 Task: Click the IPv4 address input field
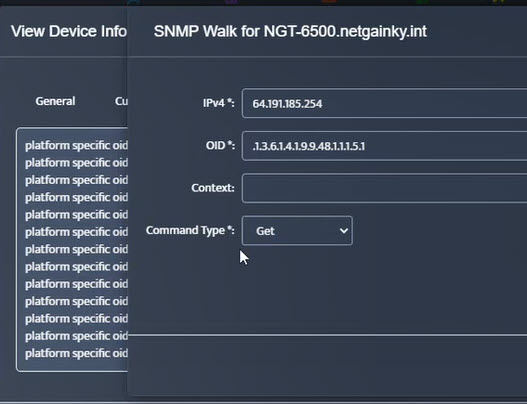coord(384,103)
